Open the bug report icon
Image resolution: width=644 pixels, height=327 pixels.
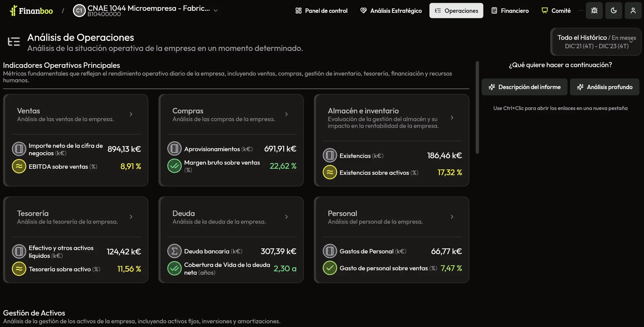tap(594, 11)
